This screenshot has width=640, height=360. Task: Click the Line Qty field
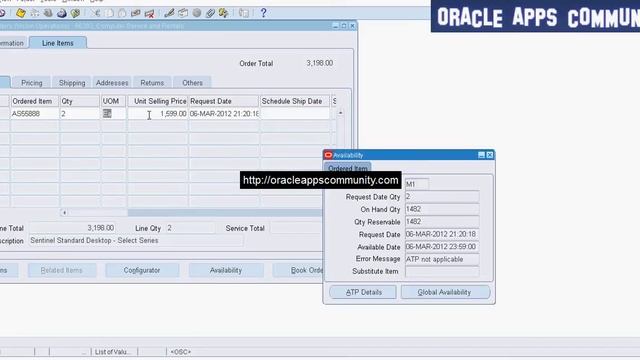[x=190, y=228]
